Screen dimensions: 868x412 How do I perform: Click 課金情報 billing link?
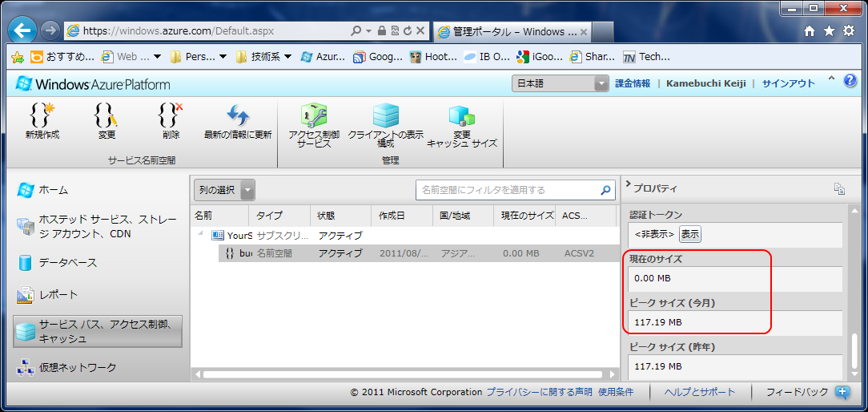[633, 83]
